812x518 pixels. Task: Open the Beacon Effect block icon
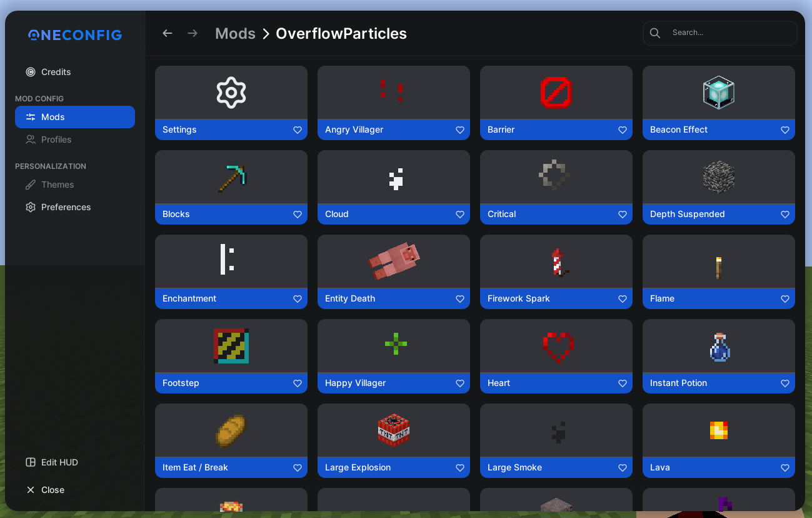[719, 93]
